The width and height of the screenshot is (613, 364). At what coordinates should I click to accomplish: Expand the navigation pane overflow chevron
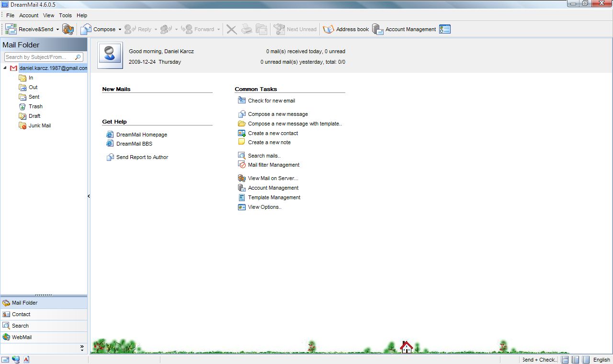coord(82,348)
